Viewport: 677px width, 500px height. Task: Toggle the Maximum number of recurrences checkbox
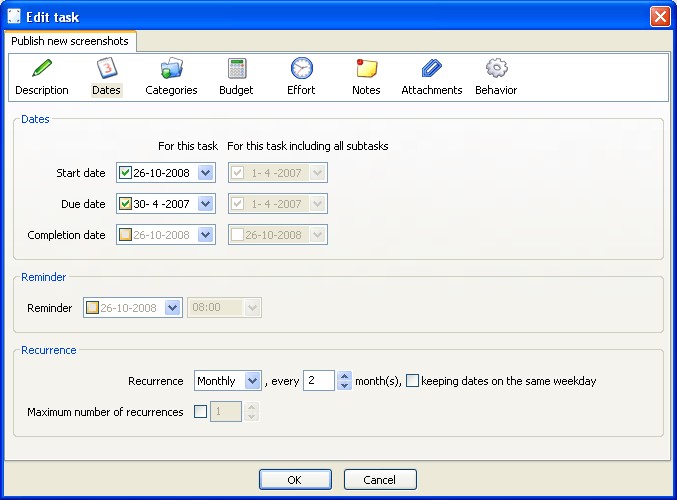[200, 412]
